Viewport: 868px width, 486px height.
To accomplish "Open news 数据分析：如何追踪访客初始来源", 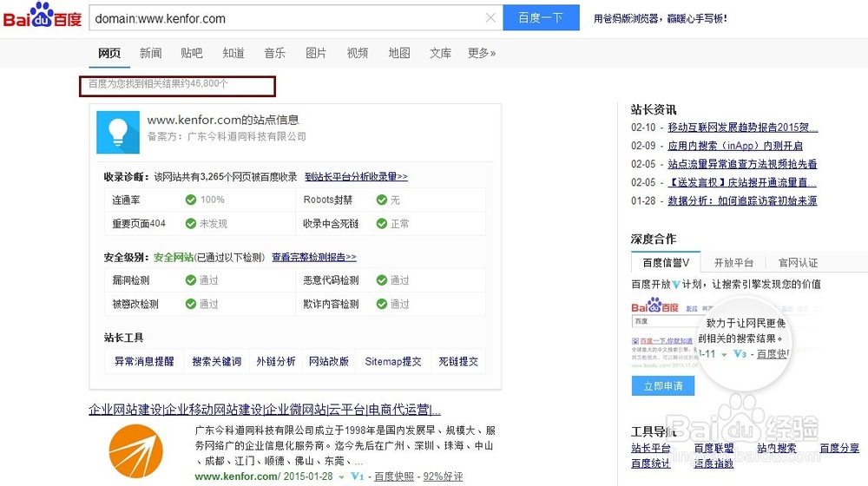I will pyautogui.click(x=742, y=200).
